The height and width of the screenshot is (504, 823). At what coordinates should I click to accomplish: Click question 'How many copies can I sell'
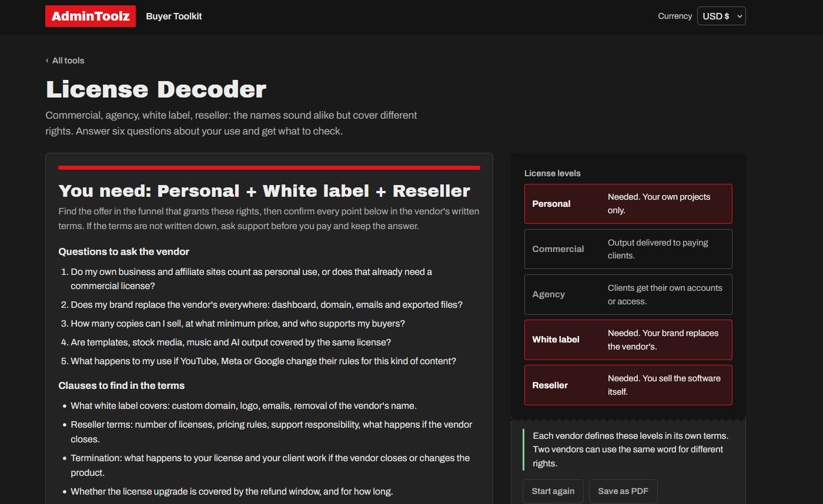(x=238, y=324)
